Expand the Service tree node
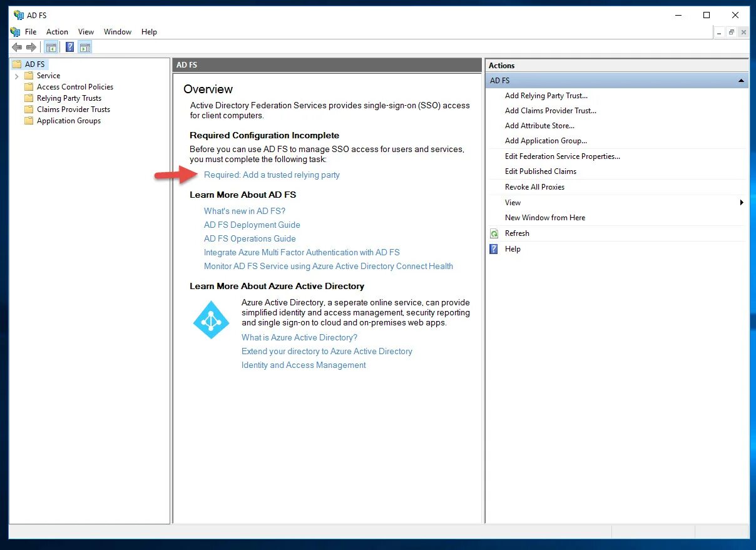 point(16,76)
